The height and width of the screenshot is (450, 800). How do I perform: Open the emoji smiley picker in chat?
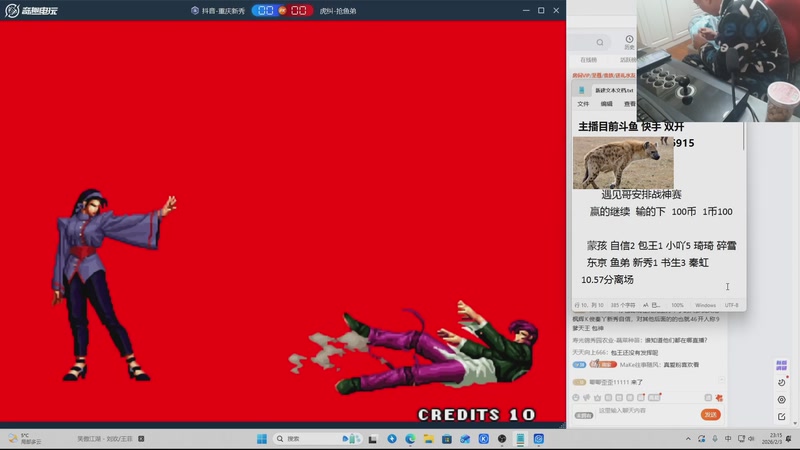[576, 397]
